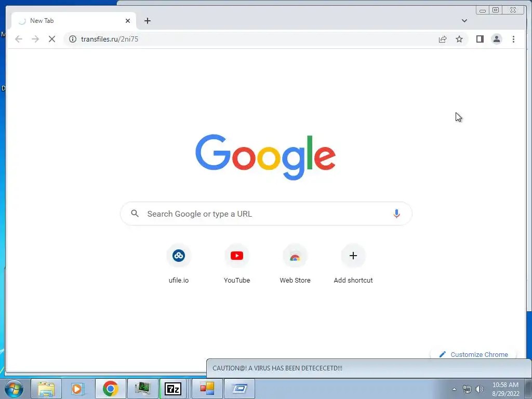Screen dimensions: 532x399
Task: Open volume control speaker icon
Action: (480, 389)
